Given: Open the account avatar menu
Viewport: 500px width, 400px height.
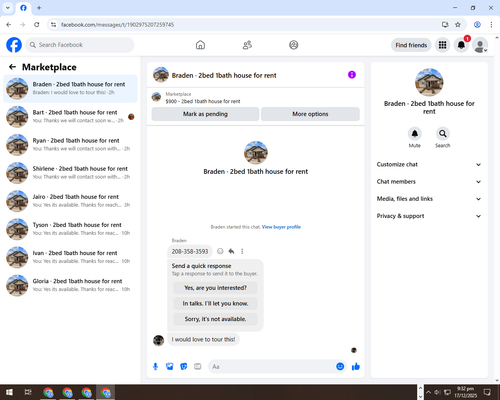Looking at the screenshot, I should pyautogui.click(x=480, y=45).
